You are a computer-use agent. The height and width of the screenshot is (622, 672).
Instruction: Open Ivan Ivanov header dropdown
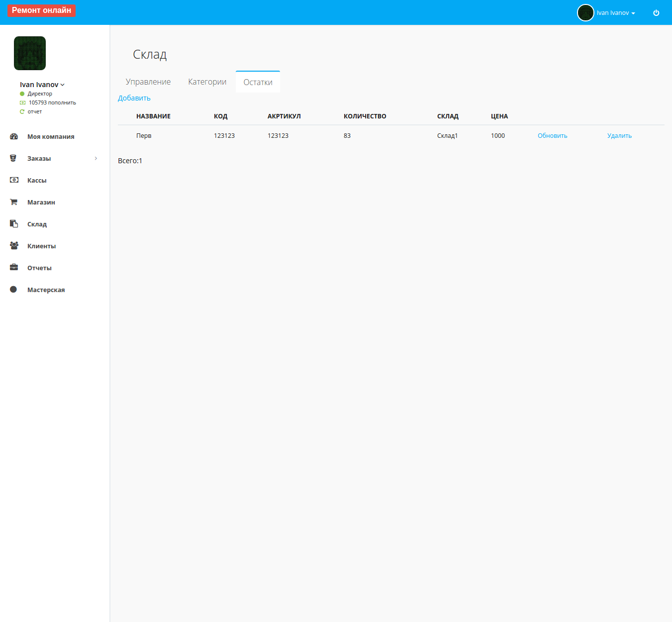[616, 13]
